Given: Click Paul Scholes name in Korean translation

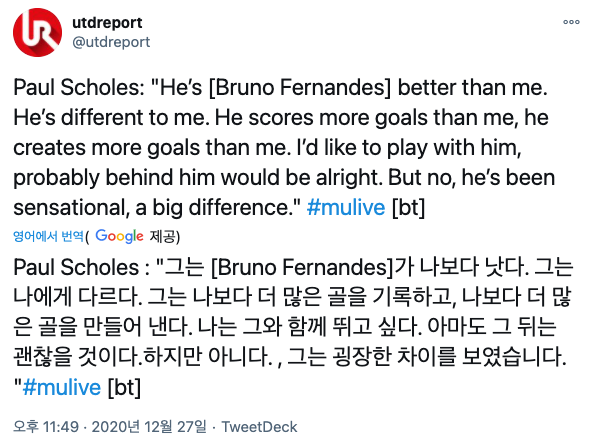Looking at the screenshot, I should (x=76, y=268).
